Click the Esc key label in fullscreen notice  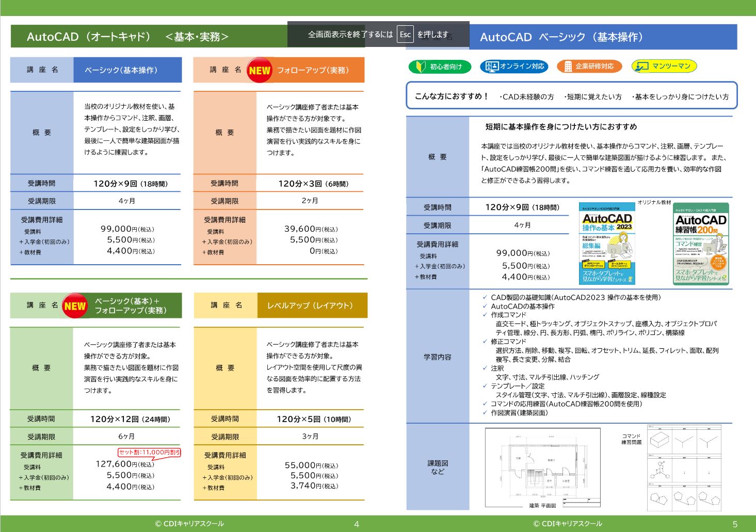(405, 35)
